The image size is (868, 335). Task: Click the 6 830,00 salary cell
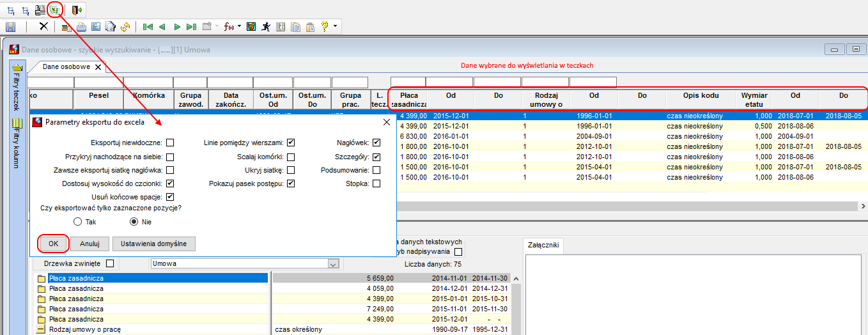[x=410, y=136]
